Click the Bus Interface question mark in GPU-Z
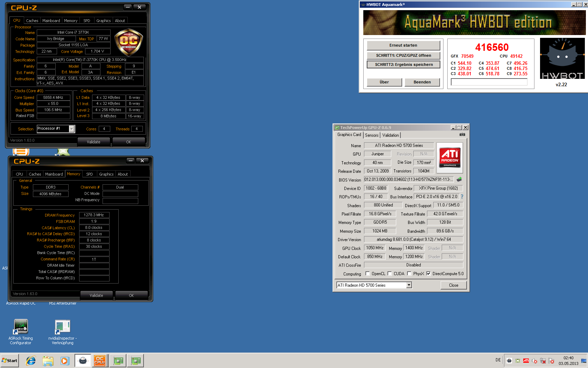Image resolution: width=588 pixels, height=368 pixels. (462, 197)
